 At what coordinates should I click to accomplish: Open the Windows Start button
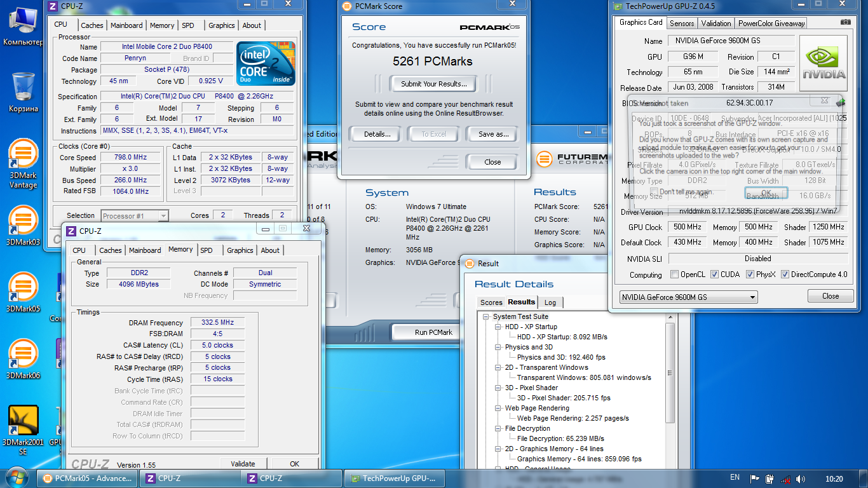click(17, 478)
